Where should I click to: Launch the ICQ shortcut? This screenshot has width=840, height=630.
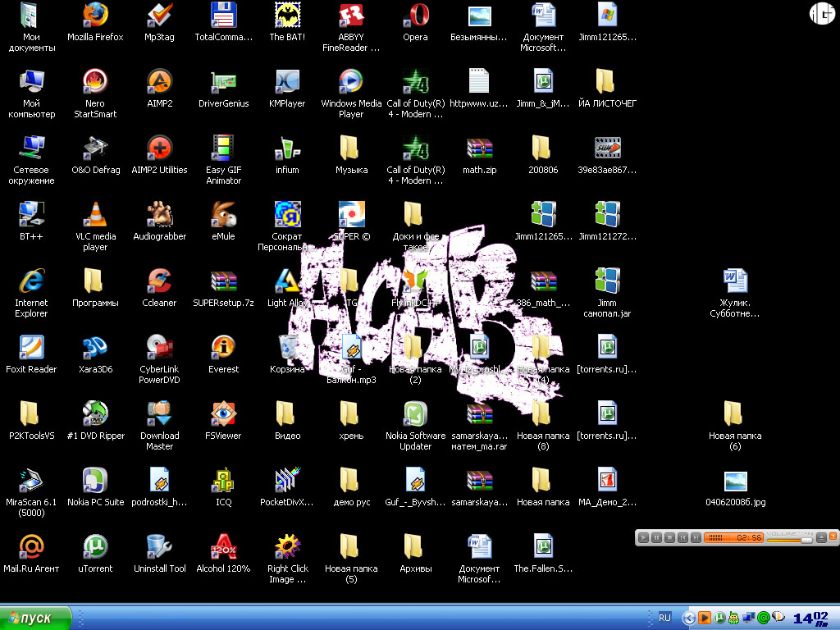click(x=223, y=487)
